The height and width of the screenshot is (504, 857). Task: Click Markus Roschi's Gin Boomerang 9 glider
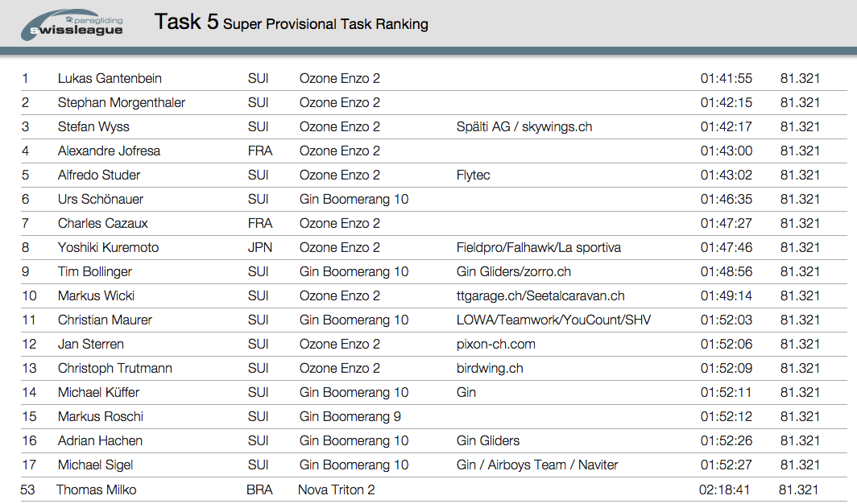[x=350, y=416]
